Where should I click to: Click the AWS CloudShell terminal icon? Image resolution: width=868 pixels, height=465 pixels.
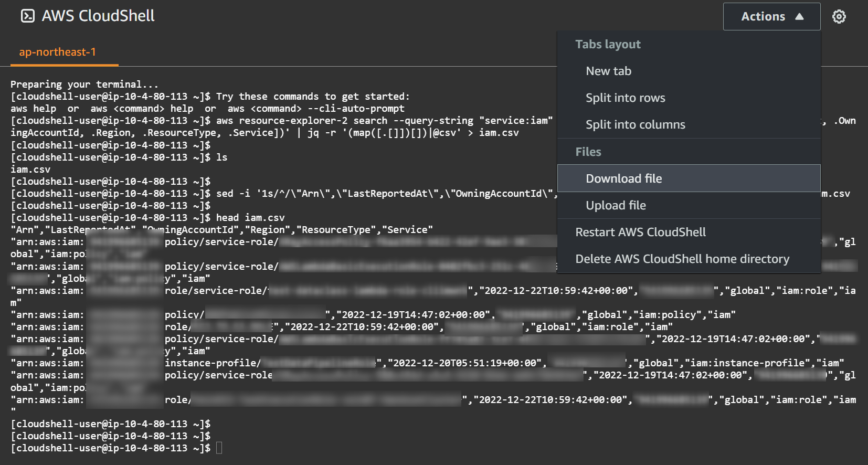click(27, 16)
